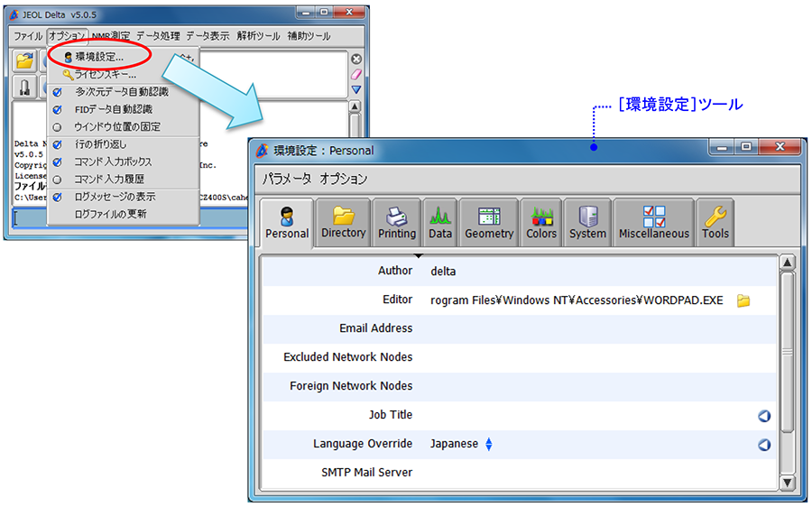Open the Directory settings tab

(x=343, y=222)
